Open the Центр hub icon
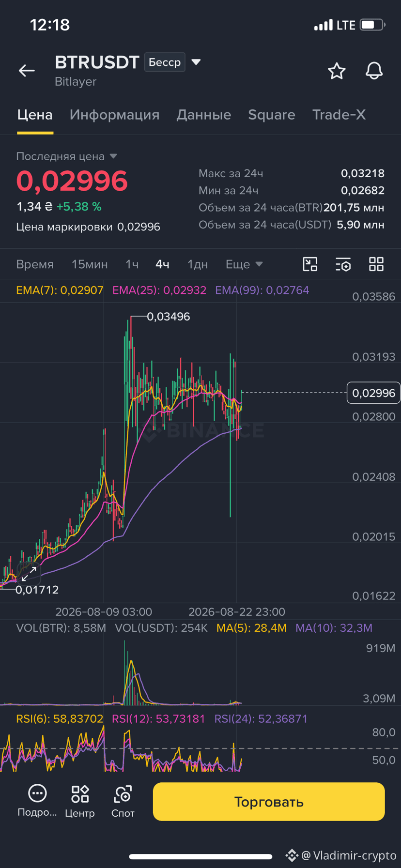 80,794
